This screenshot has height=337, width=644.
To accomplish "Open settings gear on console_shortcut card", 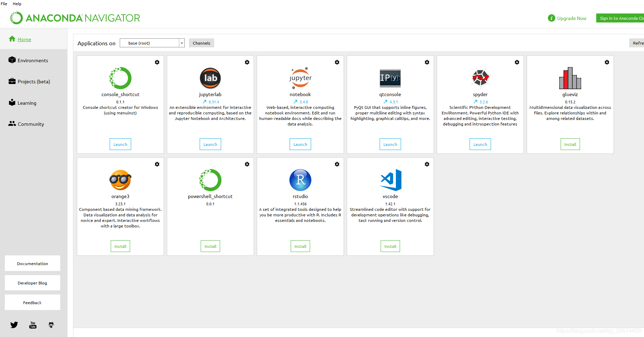I will (157, 62).
